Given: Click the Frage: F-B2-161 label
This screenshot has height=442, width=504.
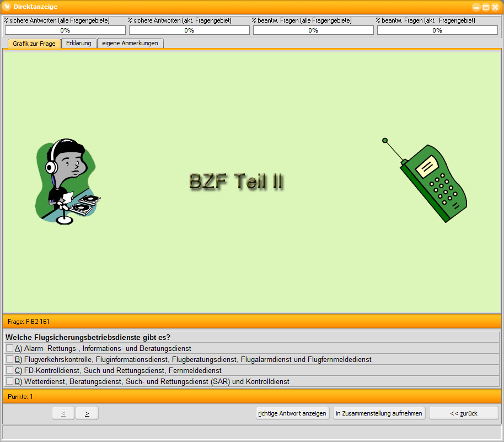Looking at the screenshot, I should [29, 322].
